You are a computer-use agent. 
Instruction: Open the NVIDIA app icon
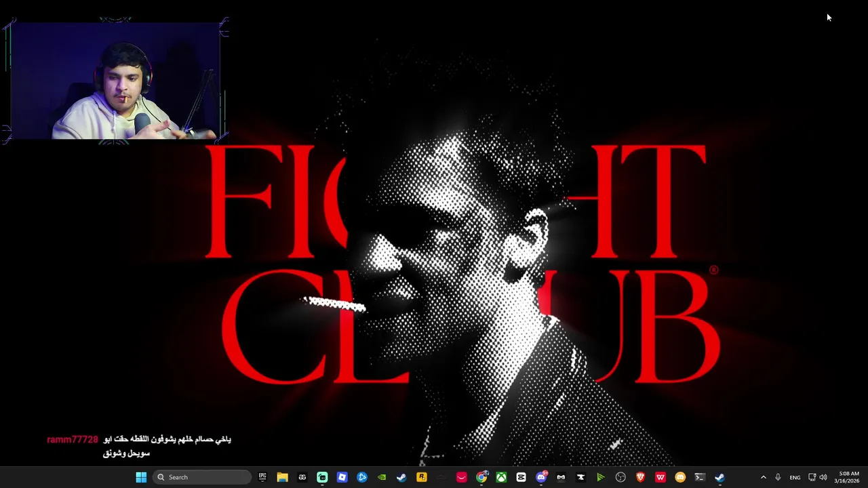pos(382,477)
